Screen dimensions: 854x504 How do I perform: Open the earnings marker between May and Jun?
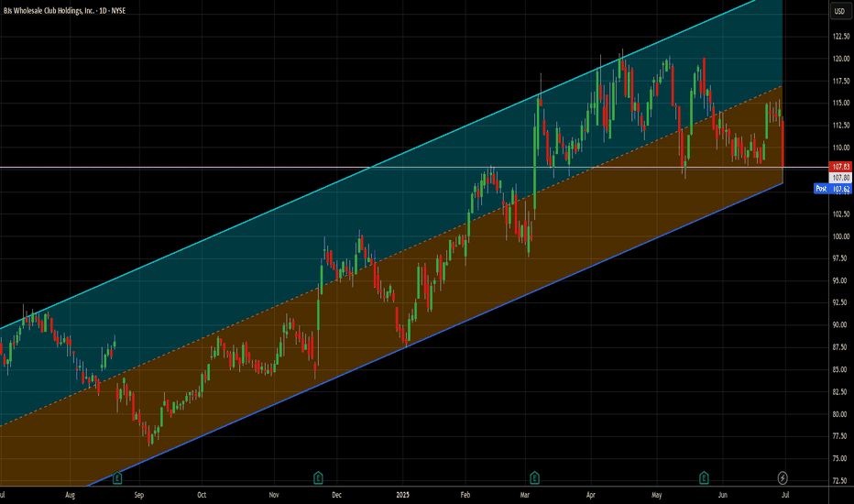pos(704,478)
